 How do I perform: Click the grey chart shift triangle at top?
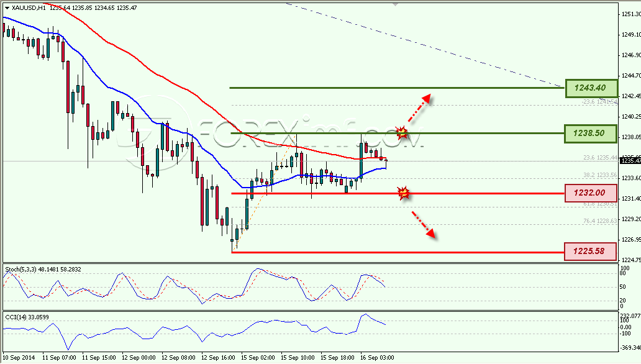click(395, 4)
